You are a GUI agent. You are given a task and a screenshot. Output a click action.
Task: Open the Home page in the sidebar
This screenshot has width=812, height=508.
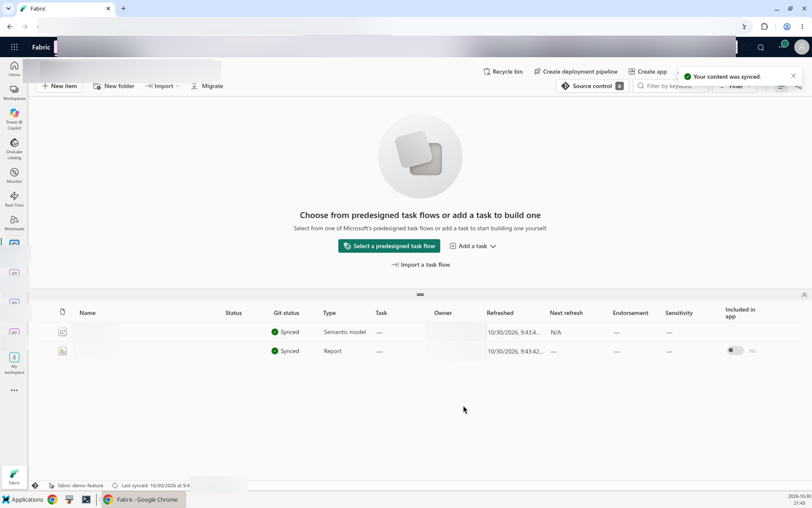(14, 69)
